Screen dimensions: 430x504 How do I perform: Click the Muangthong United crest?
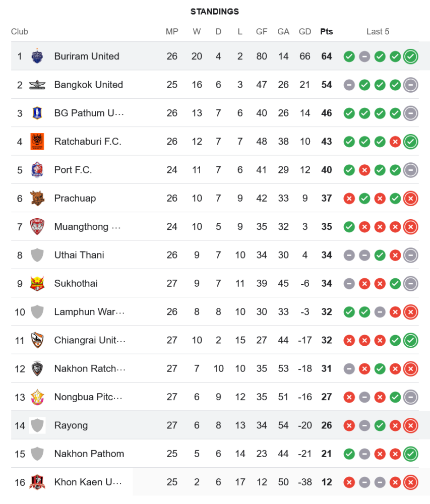tap(37, 227)
